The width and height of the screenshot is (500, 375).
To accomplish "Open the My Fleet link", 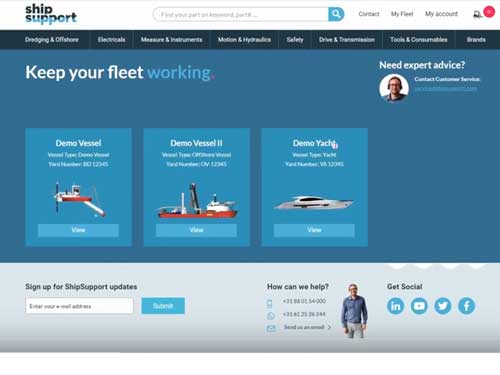I will [402, 14].
